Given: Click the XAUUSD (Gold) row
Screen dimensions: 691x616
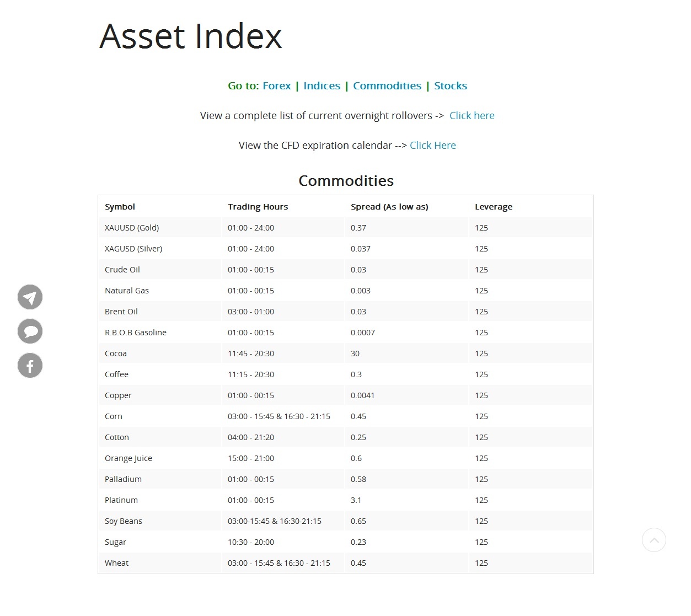Looking at the screenshot, I should (x=345, y=227).
